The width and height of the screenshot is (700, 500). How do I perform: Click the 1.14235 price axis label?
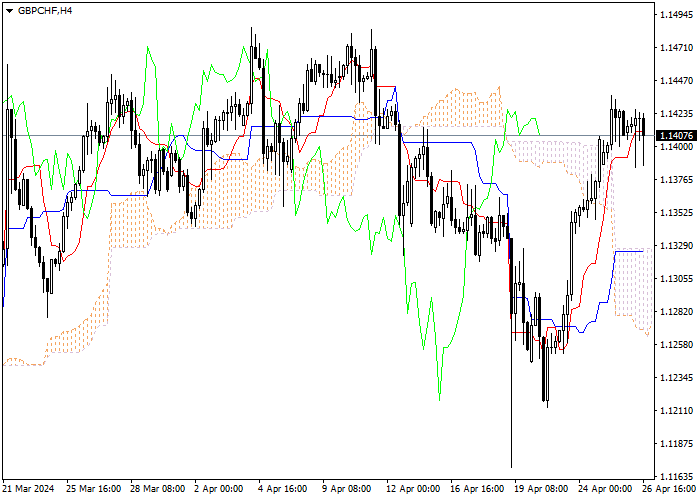[x=676, y=114]
